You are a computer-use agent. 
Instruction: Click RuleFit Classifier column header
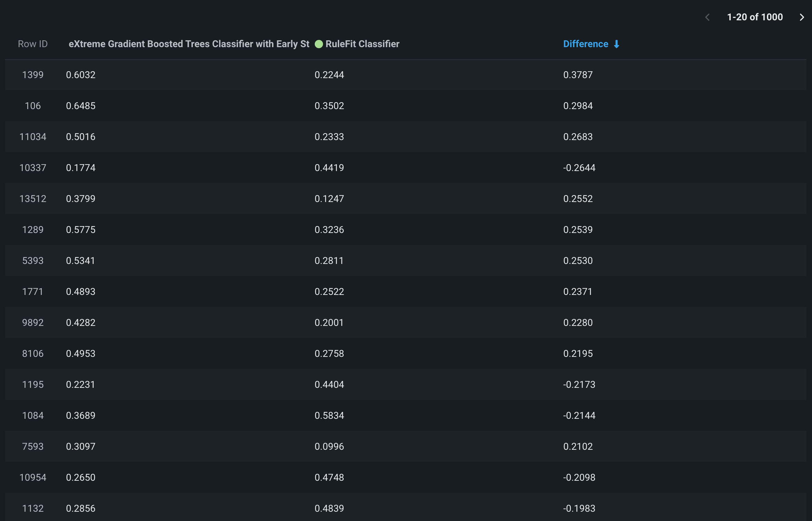point(362,44)
